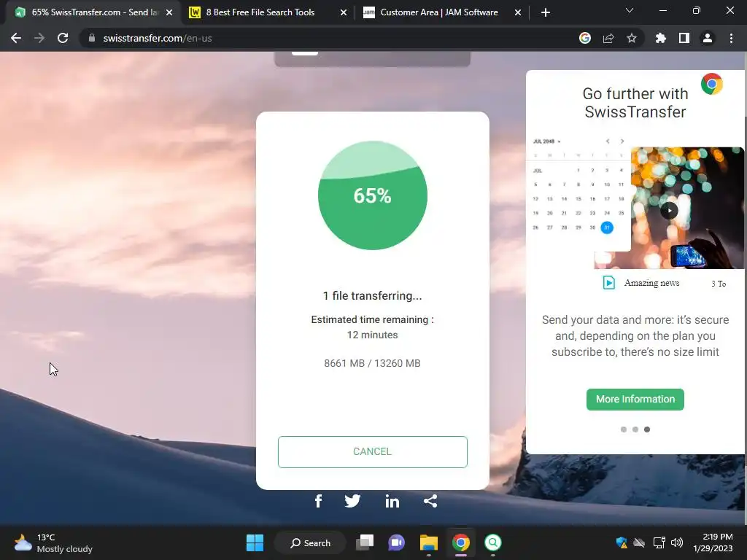
Task: Click the LinkedIn share icon
Action: pos(392,501)
